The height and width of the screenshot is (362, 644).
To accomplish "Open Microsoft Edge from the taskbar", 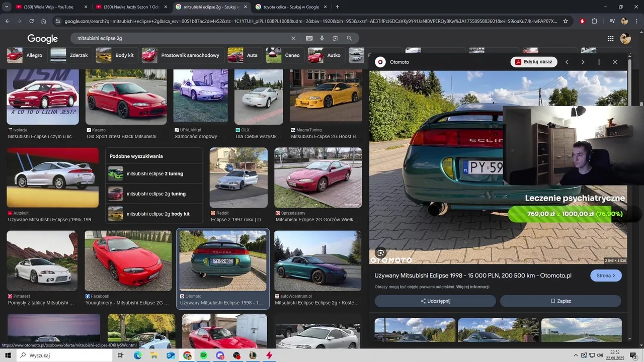I will pos(137,355).
